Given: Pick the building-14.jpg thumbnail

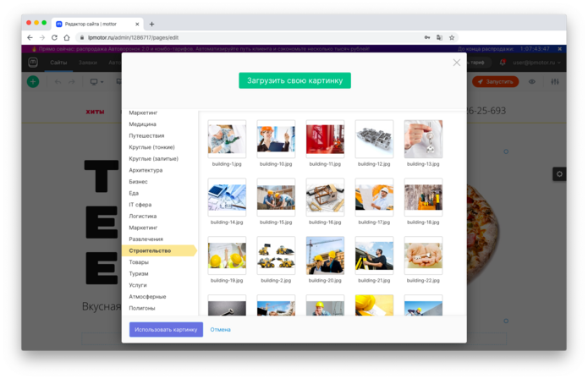Looking at the screenshot, I should [227, 197].
